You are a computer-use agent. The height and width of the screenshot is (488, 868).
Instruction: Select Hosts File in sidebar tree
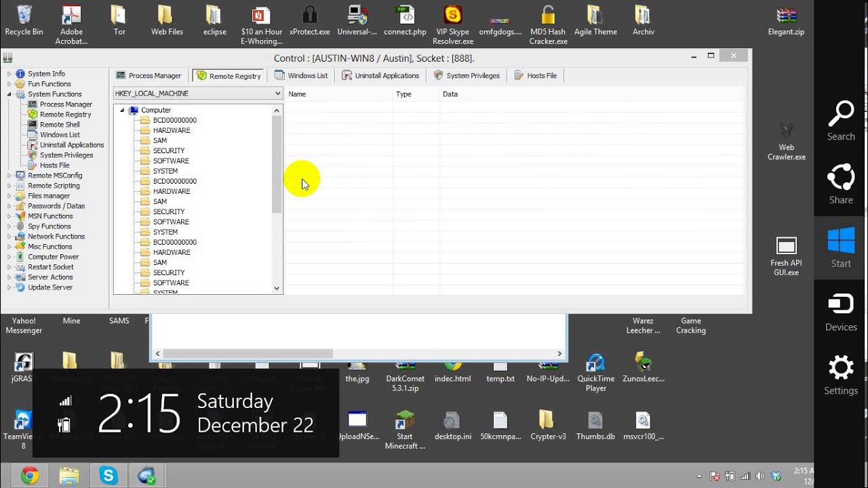pos(54,165)
